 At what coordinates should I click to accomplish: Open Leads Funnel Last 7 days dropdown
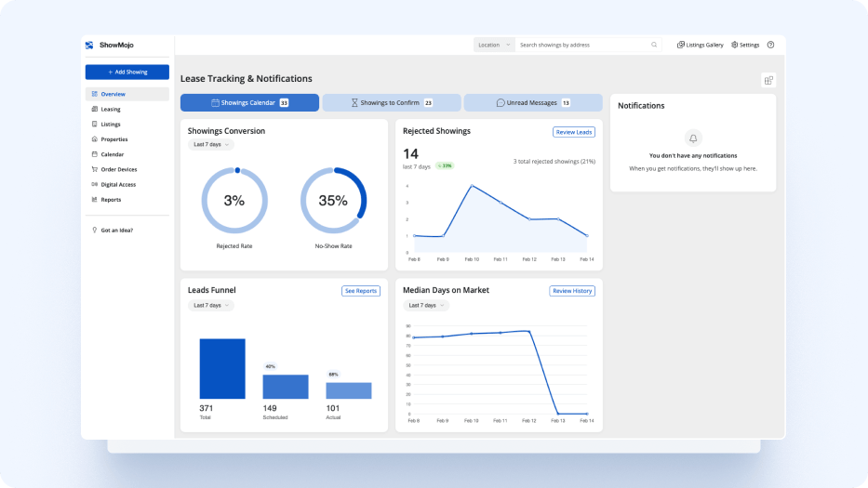coord(211,305)
